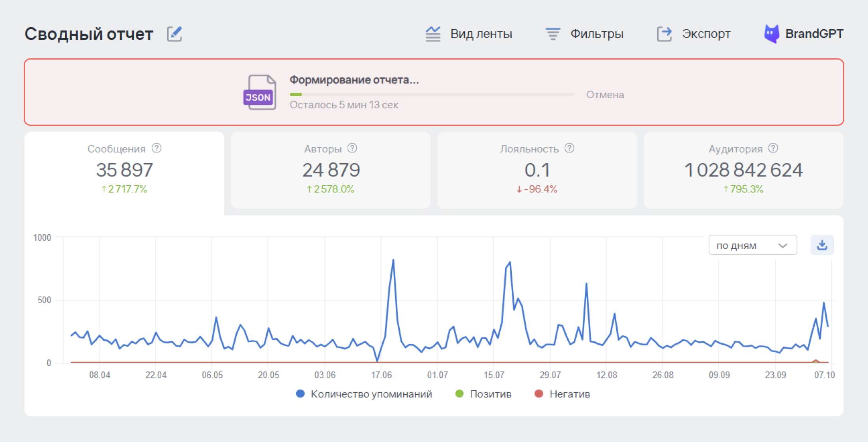Click help icon next to Аудитория
The image size is (868, 442).
click(773, 148)
